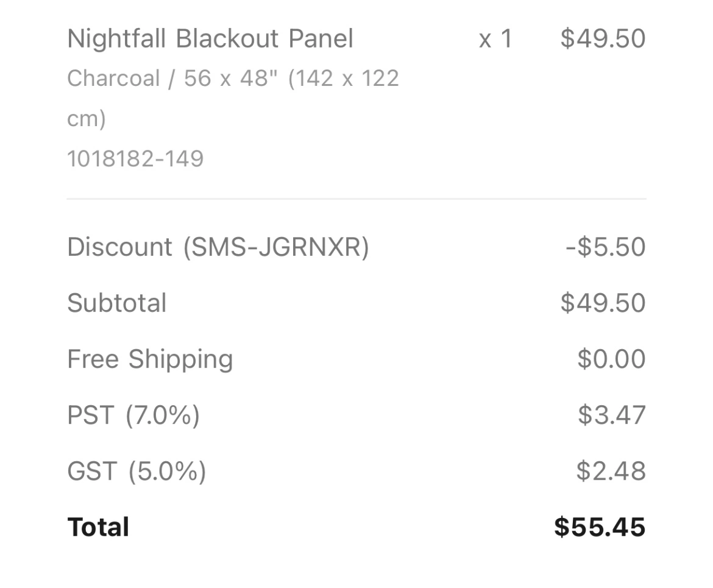Click the $0.00 shipping amount
713x588 pixels.
[x=611, y=359]
